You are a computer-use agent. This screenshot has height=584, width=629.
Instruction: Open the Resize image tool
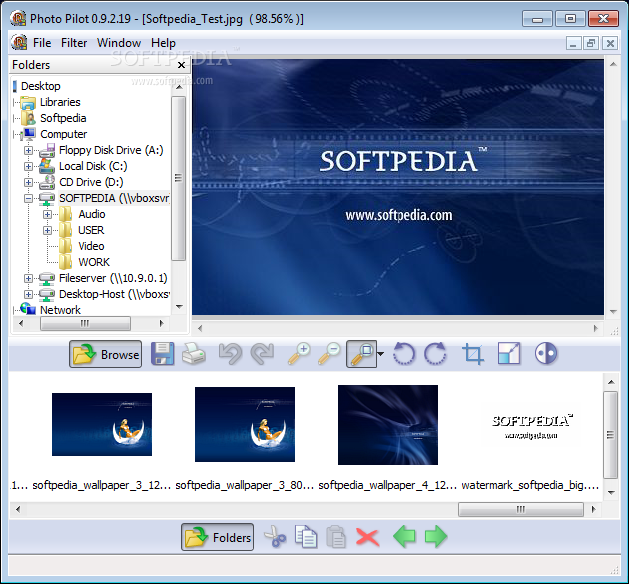click(509, 354)
